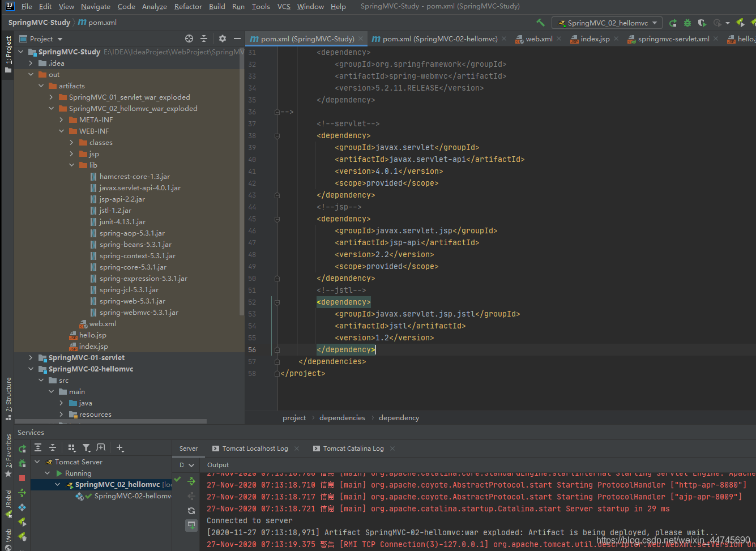
Task: Open the Navigate menu
Action: pos(96,6)
